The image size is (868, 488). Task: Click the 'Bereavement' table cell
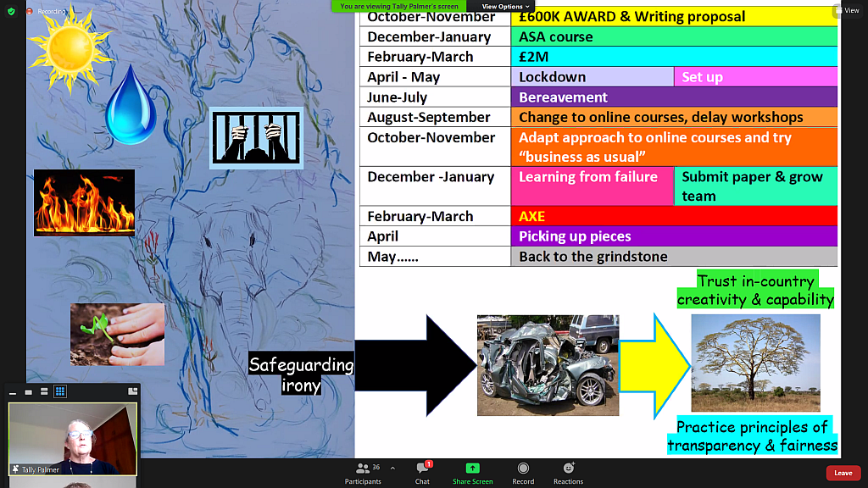[x=674, y=97]
